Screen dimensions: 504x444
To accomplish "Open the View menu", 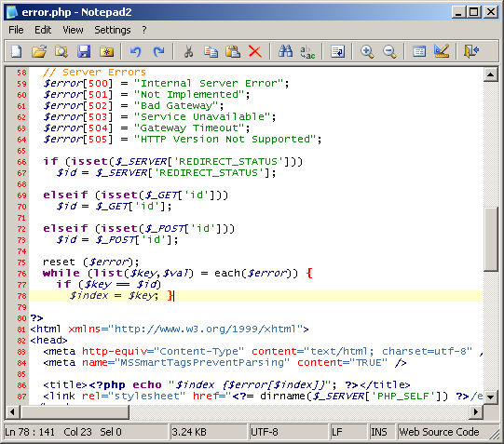I will click(x=73, y=30).
